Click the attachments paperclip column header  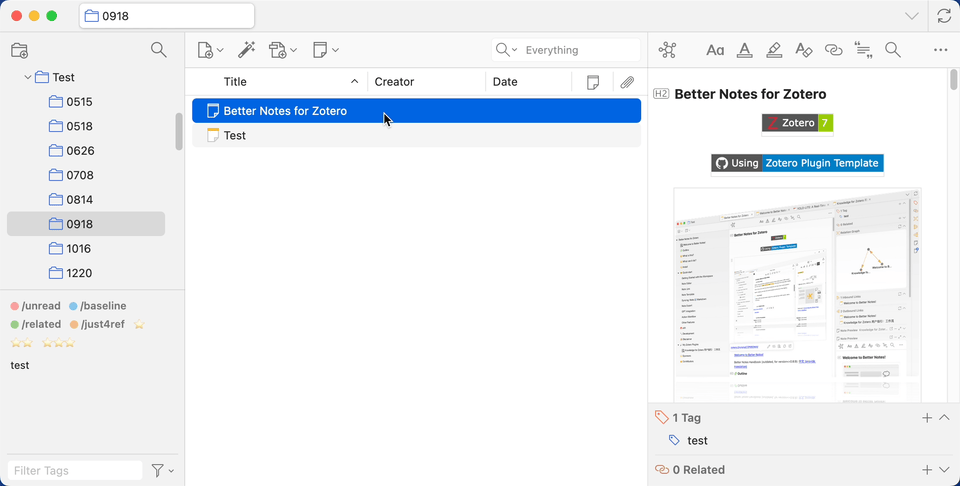(627, 82)
